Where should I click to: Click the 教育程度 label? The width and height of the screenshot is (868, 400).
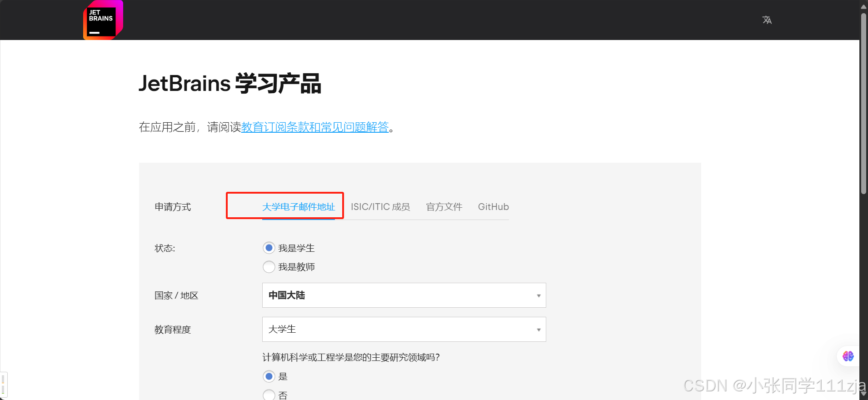(173, 330)
